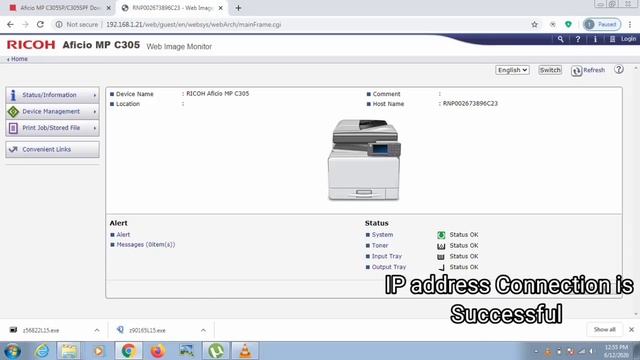
Task: Open VLC media player from the taskbar
Action: 245,351
